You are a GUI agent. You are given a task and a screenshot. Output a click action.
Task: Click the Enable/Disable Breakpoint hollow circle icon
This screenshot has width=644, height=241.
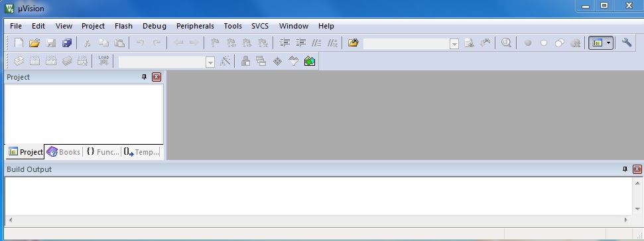[x=543, y=42]
